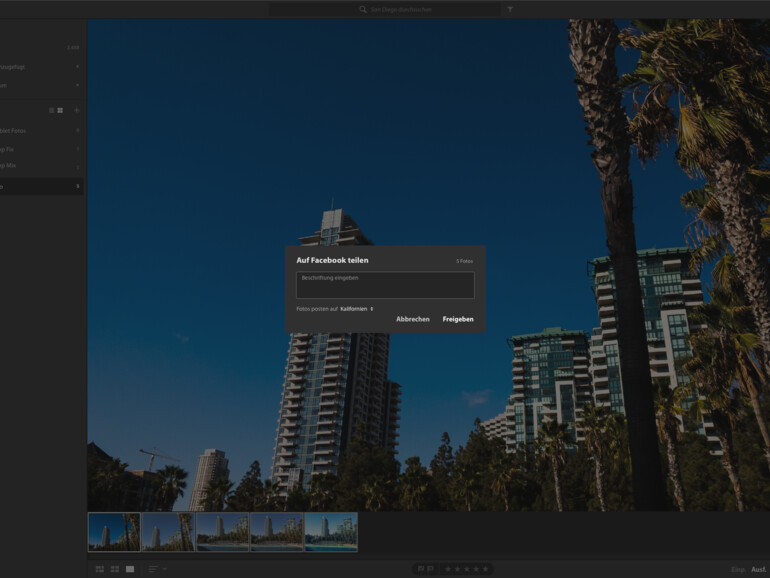
Task: Switch albums panel to grid view icon
Action: 60,110
